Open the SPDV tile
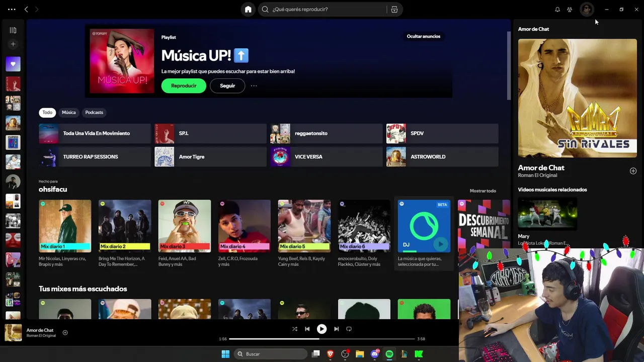Screen dimensions: 644x362 click(442, 133)
